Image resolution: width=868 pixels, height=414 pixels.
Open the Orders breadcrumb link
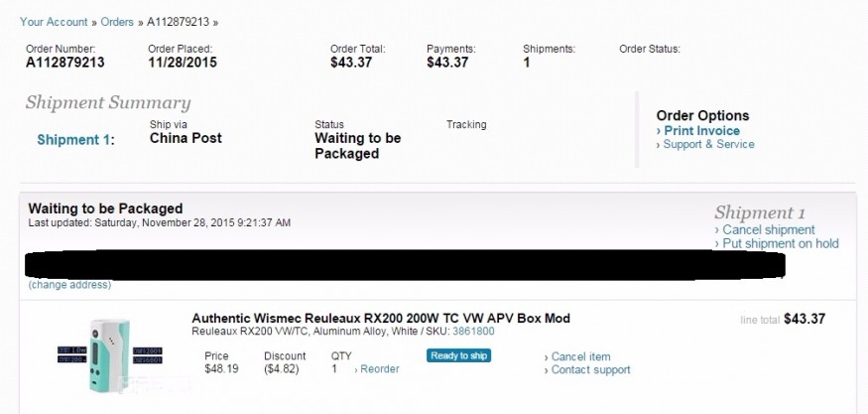[x=117, y=21]
